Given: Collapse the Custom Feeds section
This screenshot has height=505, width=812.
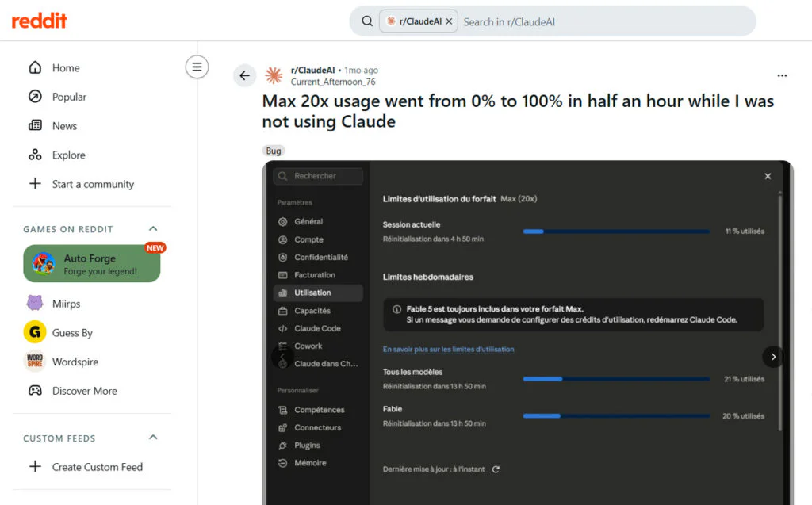Looking at the screenshot, I should 153,438.
